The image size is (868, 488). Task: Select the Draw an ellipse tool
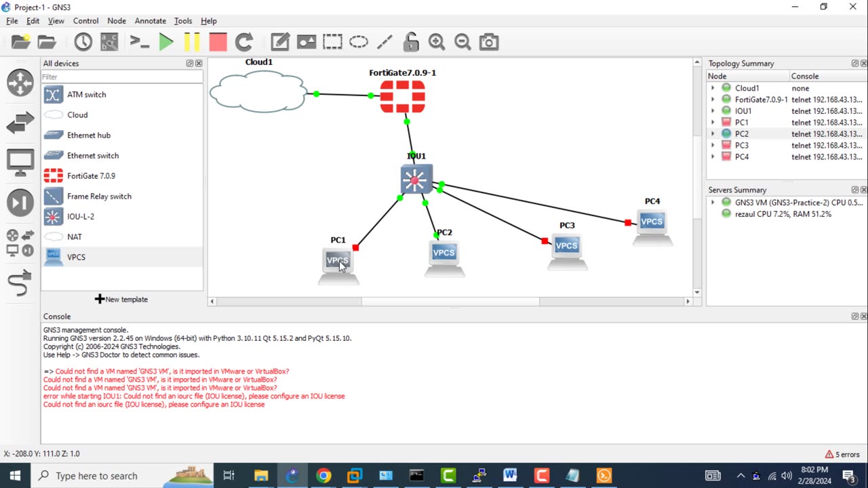[359, 42]
